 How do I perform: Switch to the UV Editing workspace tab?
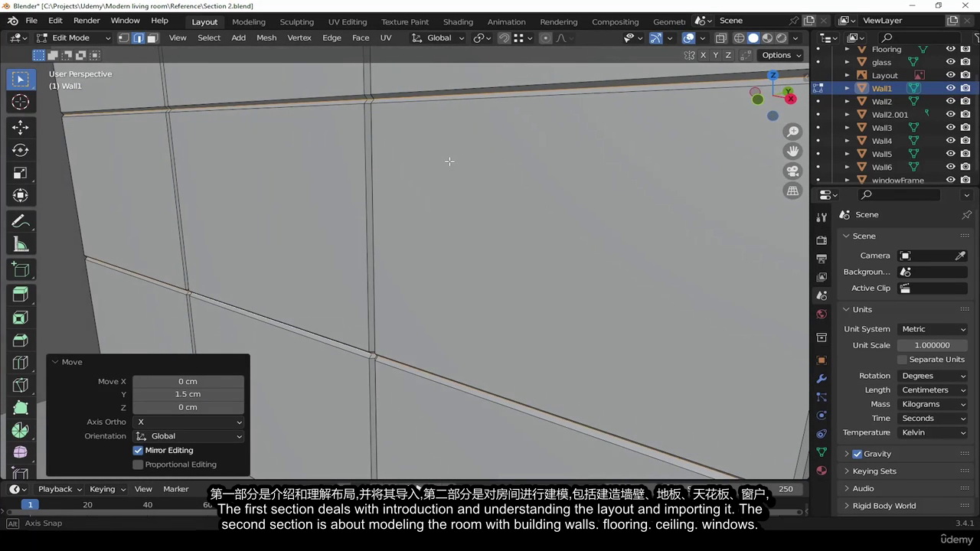[348, 21]
